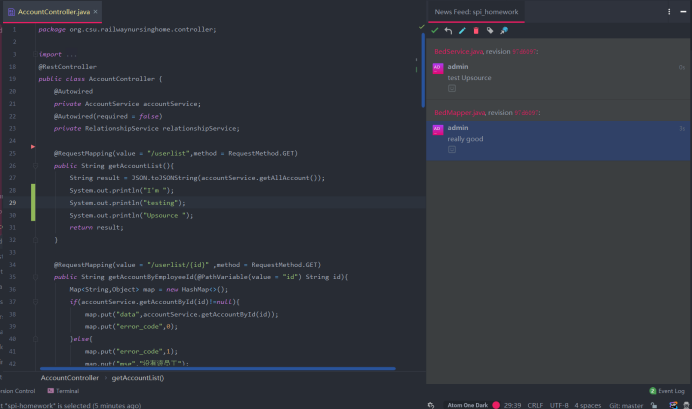Image resolution: width=692 pixels, height=409 pixels.
Task: Click admin avatar on test Upsource comment
Action: point(438,68)
